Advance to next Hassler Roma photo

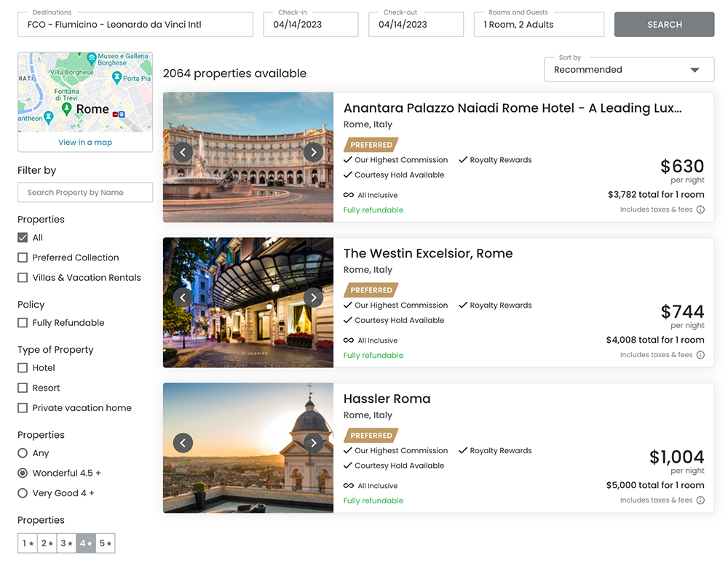click(313, 443)
